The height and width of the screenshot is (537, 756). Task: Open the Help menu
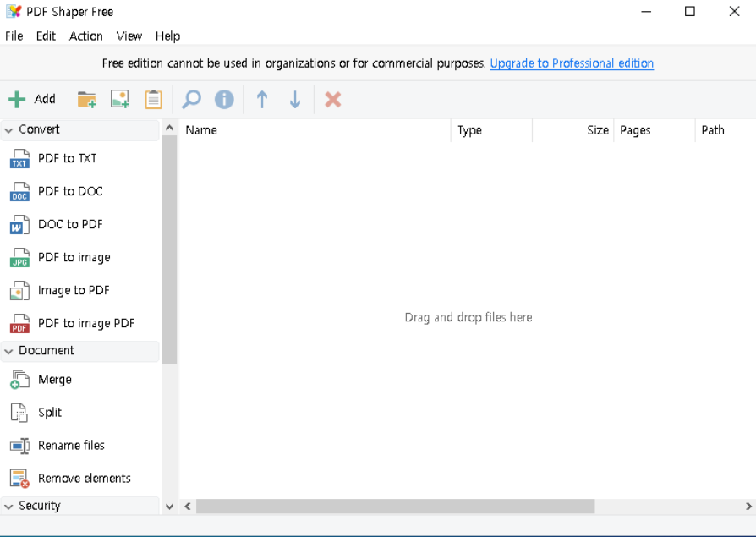click(167, 36)
